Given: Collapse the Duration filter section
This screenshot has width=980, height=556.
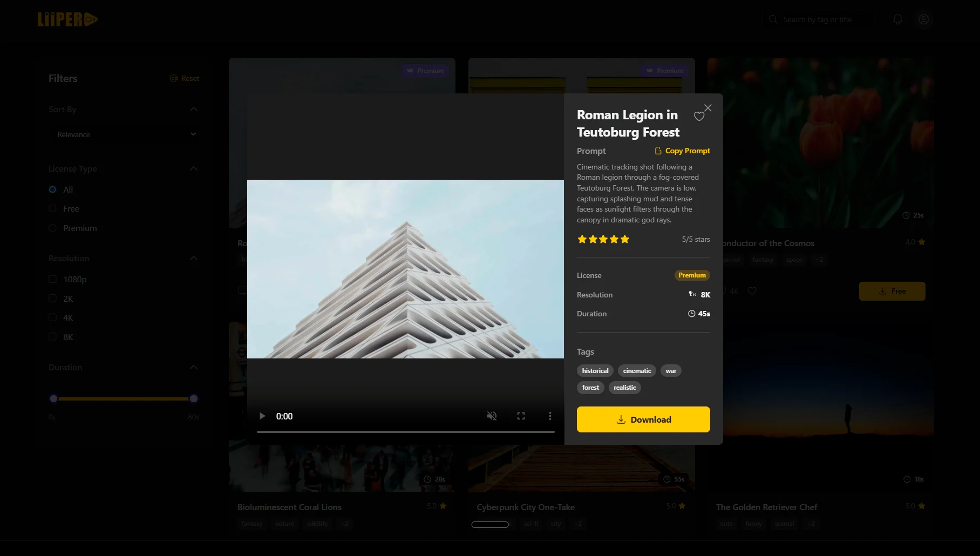Looking at the screenshot, I should (x=194, y=368).
